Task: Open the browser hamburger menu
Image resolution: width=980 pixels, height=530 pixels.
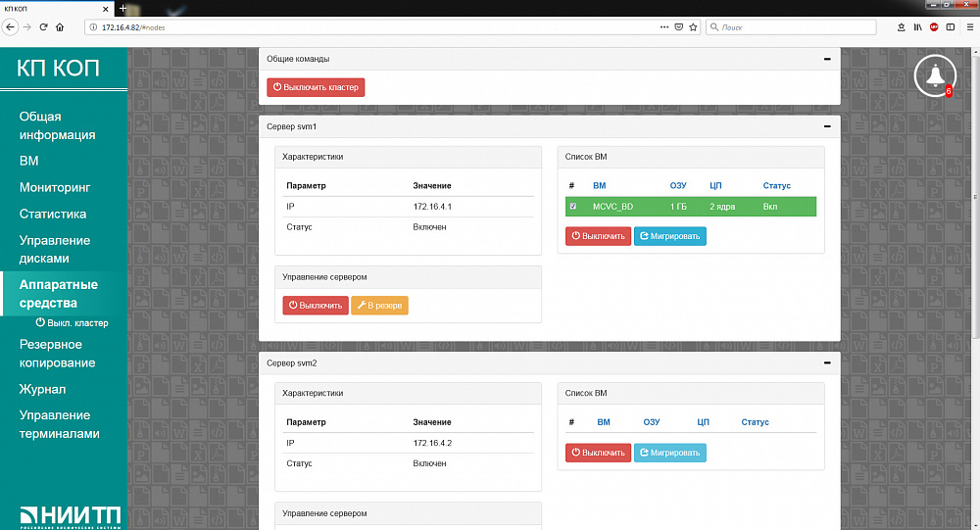Action: 970,26
